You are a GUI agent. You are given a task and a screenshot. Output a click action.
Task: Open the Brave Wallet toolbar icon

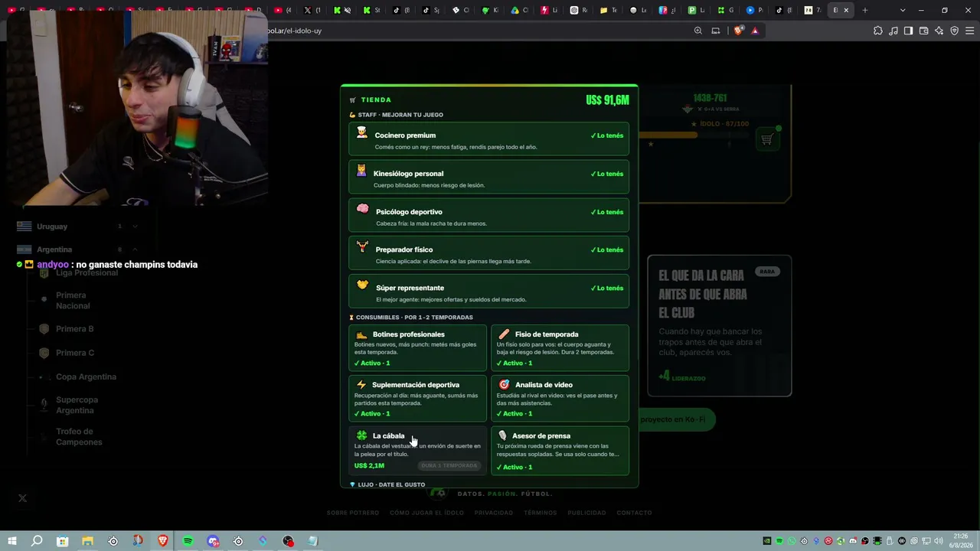tap(923, 31)
